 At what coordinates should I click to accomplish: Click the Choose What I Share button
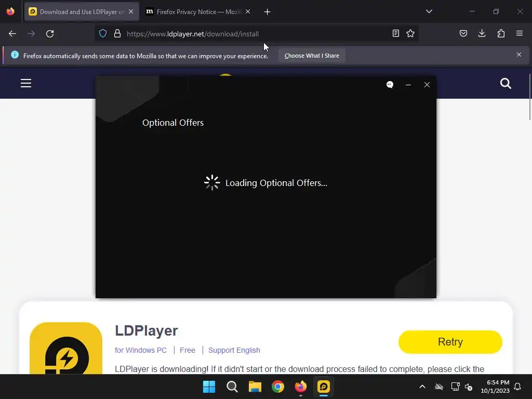click(312, 56)
